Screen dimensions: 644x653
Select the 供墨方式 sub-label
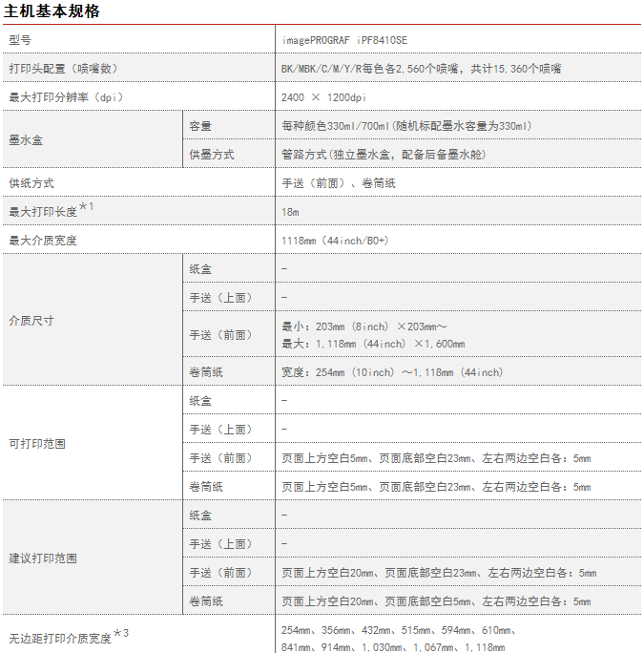point(212,154)
